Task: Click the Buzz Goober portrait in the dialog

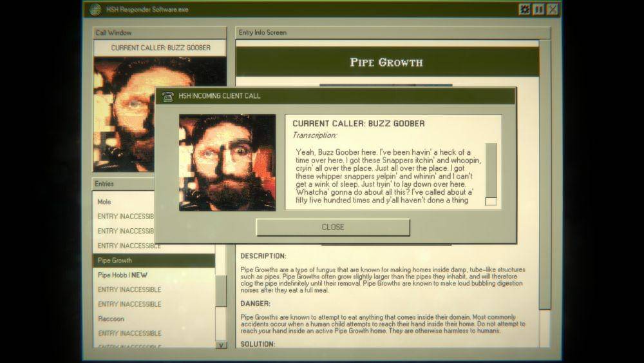Action: (227, 162)
